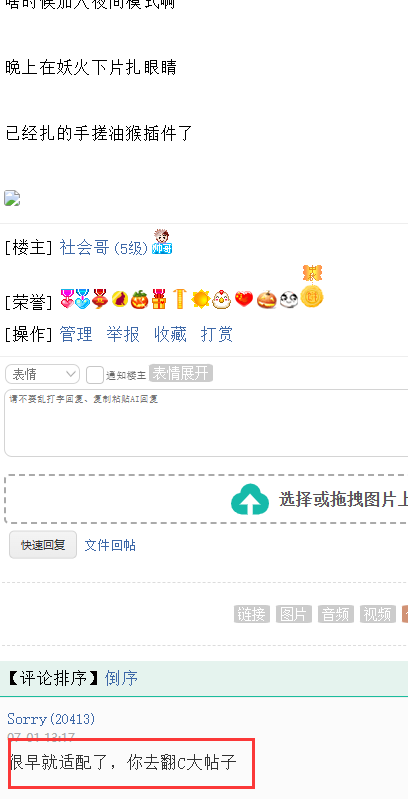Screen dimensions: 408x799
Task: Expand emoticons with 表情展开
Action: tap(181, 373)
